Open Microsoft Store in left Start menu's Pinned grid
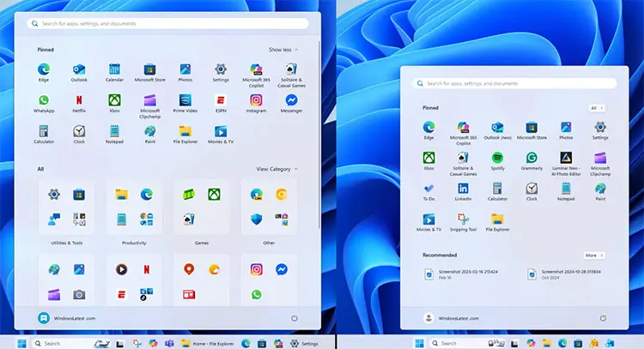644x349 pixels. point(150,73)
